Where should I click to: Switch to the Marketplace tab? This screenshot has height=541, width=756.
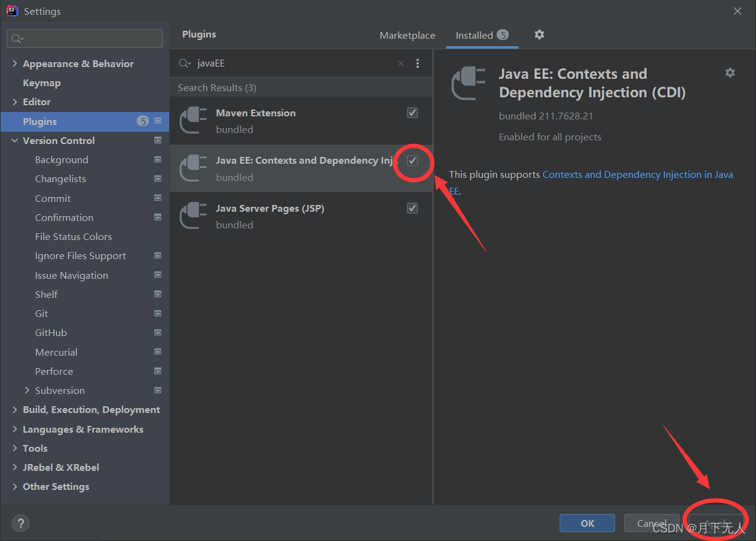pyautogui.click(x=407, y=35)
